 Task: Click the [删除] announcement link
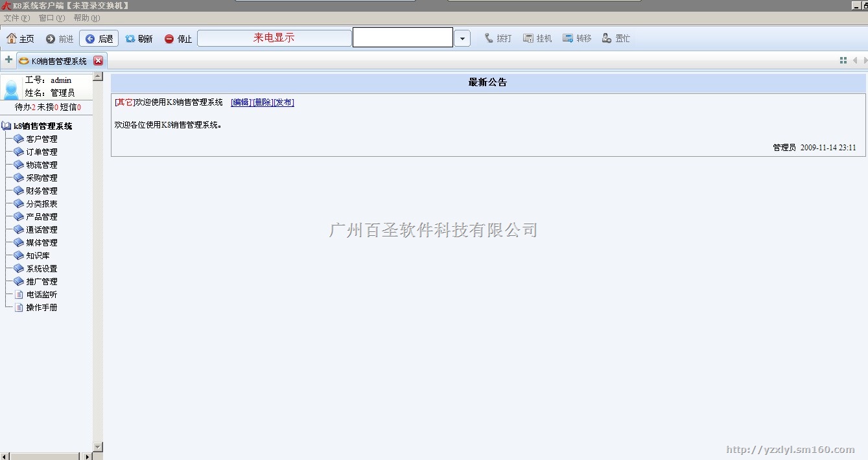[x=263, y=102]
